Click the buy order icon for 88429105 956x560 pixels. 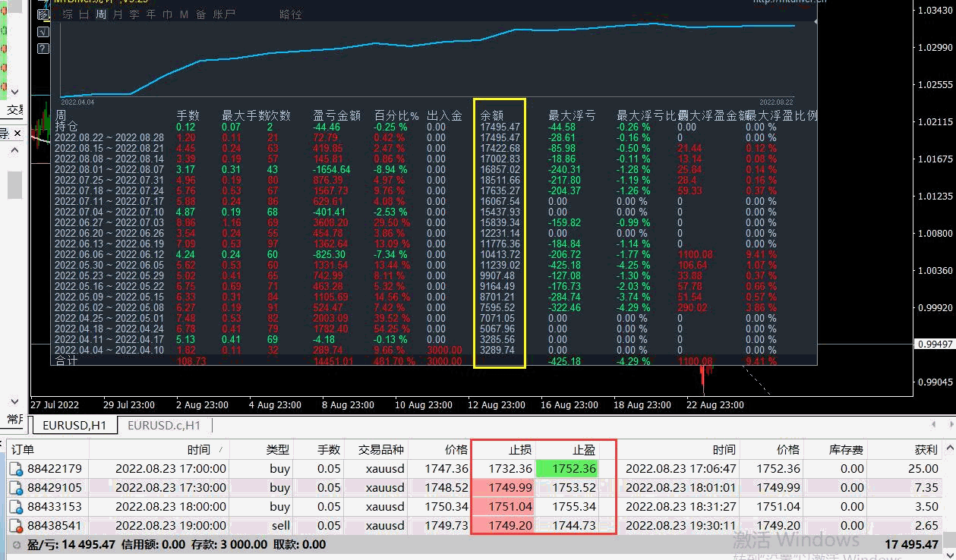16,488
